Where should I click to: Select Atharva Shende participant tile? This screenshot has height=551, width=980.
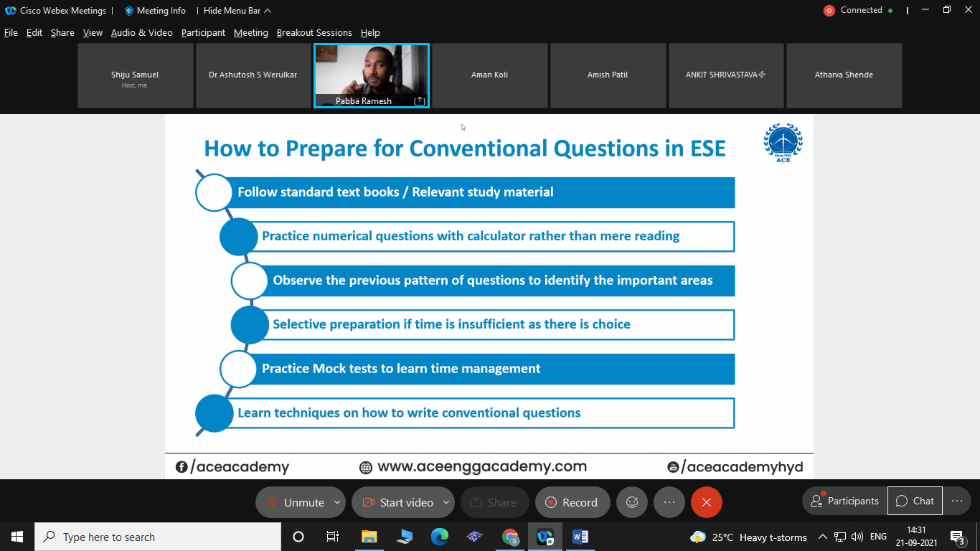click(x=844, y=75)
